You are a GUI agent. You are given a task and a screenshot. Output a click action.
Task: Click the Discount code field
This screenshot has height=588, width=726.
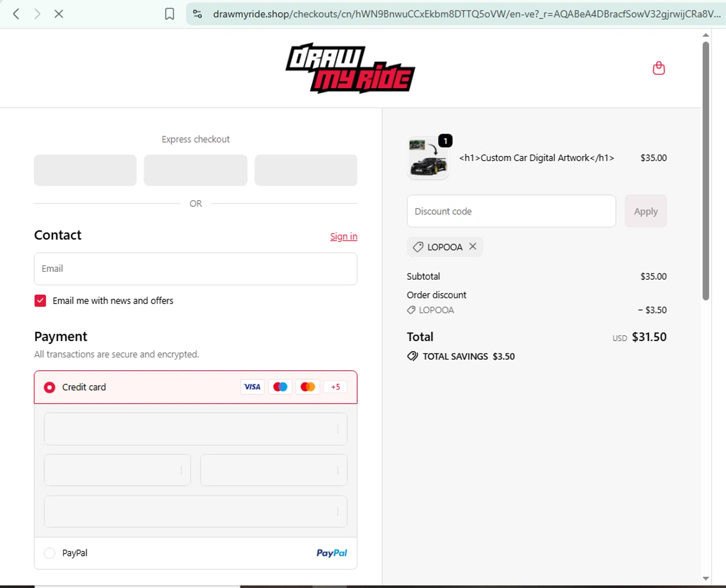[x=511, y=211]
